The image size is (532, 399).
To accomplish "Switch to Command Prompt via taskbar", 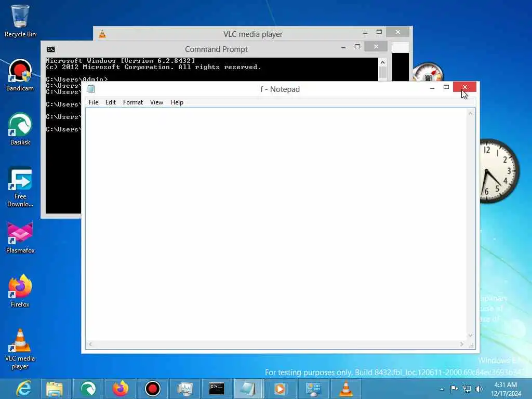I will pos(217,389).
